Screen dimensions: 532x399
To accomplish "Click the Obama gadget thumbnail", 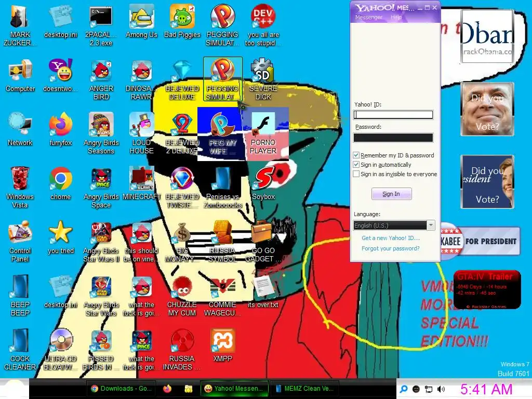I will coord(487,36).
